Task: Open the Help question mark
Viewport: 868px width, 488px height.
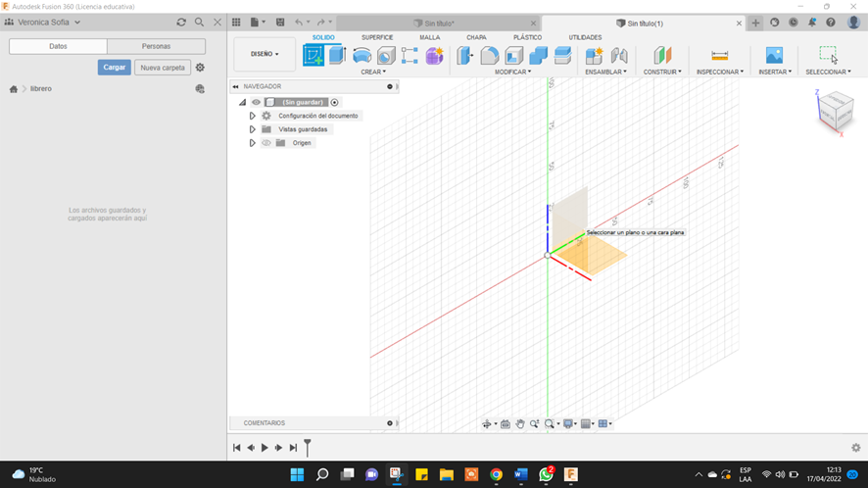Action: tap(831, 23)
